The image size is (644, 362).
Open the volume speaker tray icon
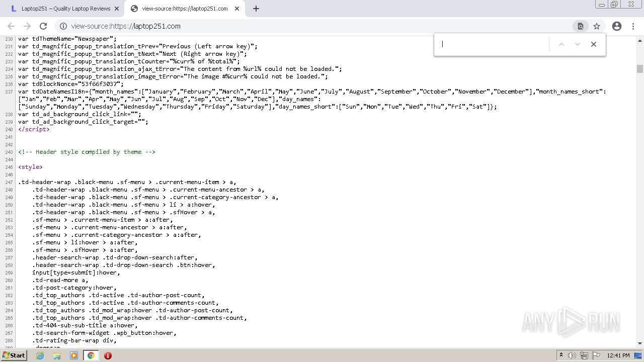click(572, 355)
